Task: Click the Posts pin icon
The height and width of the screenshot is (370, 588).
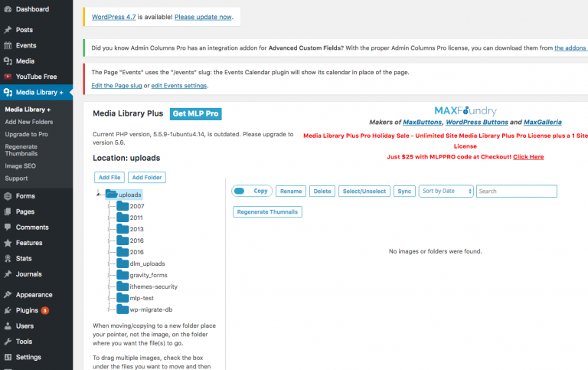Action: [x=8, y=30]
